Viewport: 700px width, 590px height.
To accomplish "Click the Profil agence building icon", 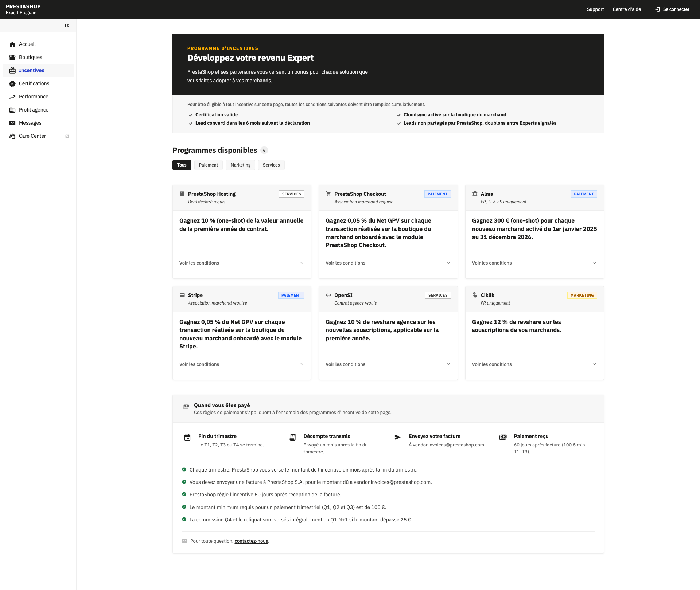I will (x=12, y=110).
